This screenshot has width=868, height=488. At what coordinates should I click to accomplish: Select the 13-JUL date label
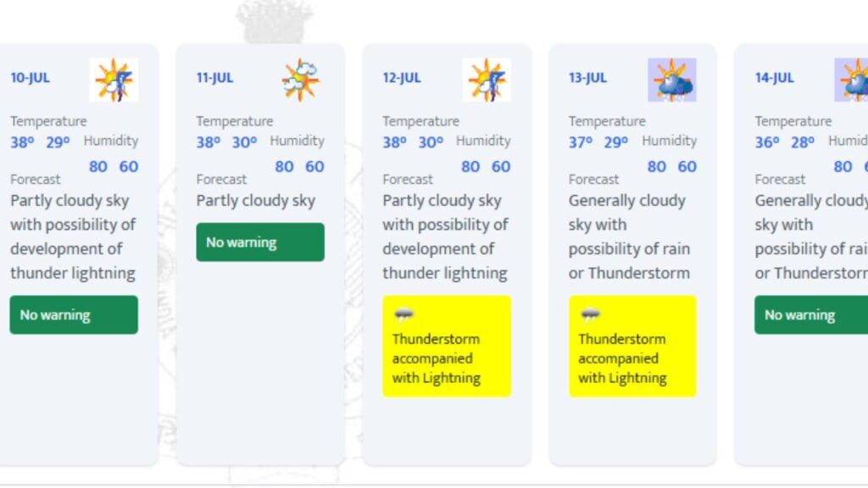[588, 78]
